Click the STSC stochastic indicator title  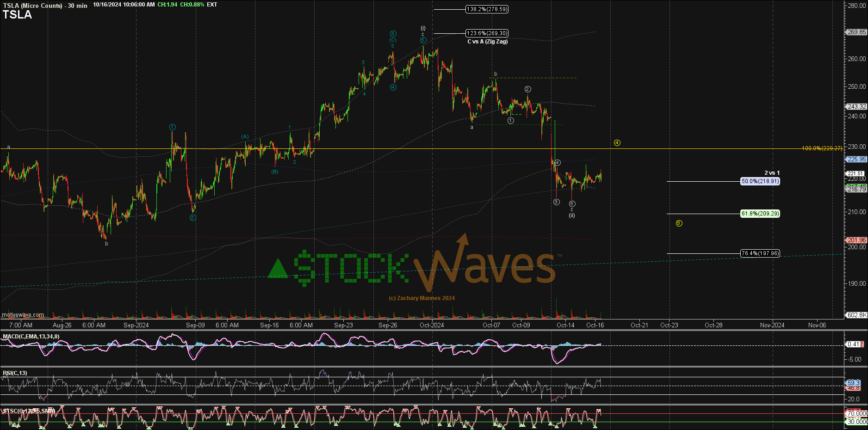[x=29, y=411]
